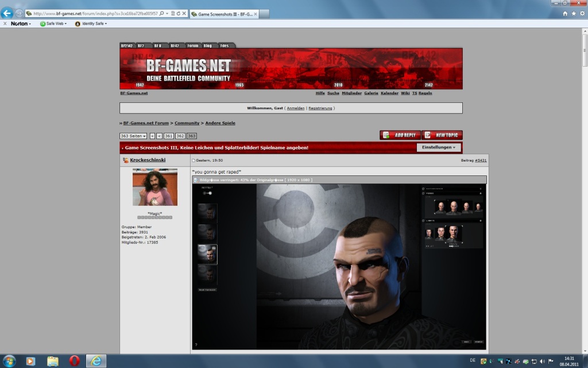Screen dimensions: 588x368
Task: Click the Anmelden login link
Action: 296,108
